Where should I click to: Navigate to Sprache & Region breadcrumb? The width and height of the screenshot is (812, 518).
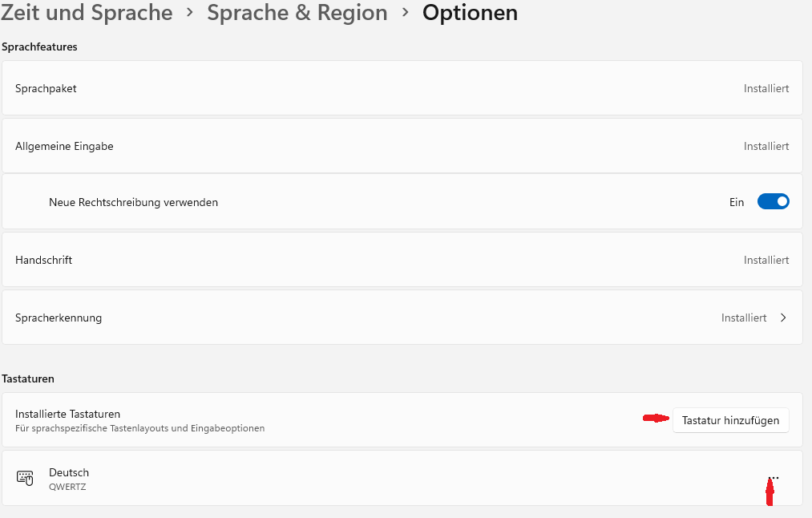tap(297, 13)
